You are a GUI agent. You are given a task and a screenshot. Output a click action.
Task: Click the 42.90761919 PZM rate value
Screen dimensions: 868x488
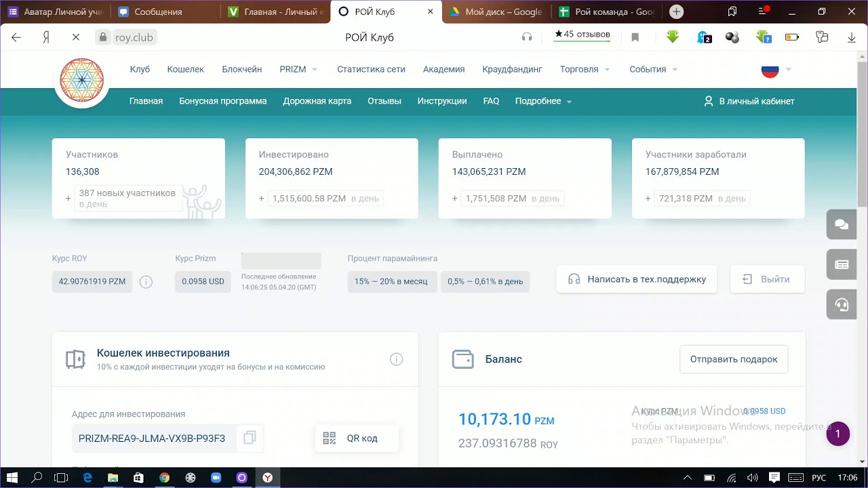(x=92, y=281)
